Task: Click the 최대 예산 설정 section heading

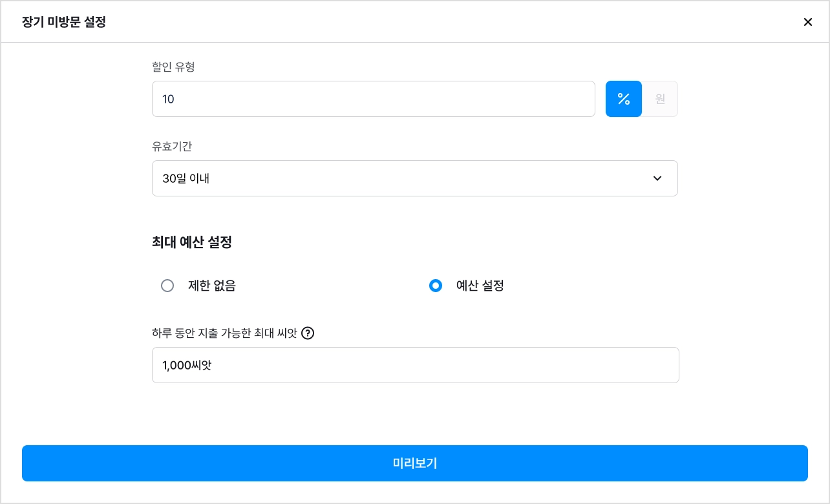Action: (192, 242)
